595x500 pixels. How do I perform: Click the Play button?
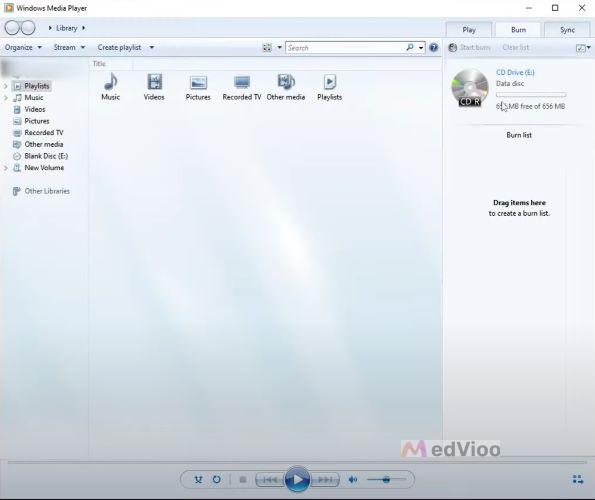coord(297,480)
